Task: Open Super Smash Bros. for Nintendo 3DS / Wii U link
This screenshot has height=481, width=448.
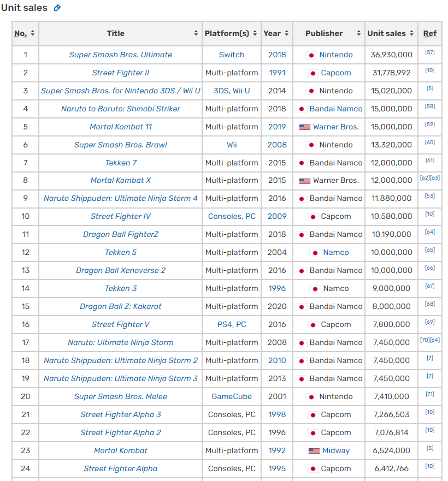Action: (x=120, y=91)
